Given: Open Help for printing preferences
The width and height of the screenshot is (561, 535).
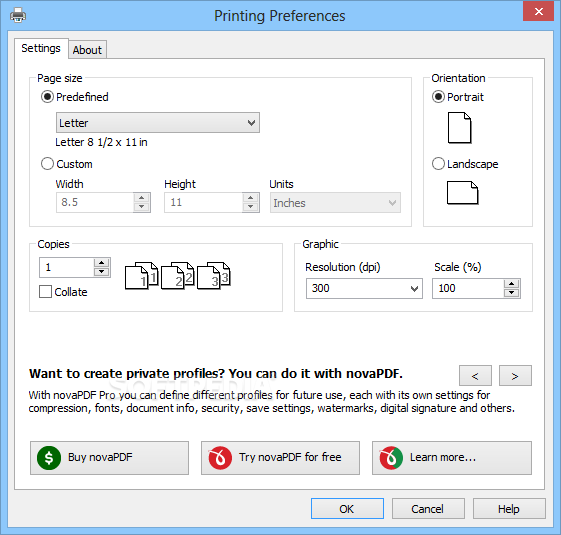Looking at the screenshot, I should click(509, 509).
